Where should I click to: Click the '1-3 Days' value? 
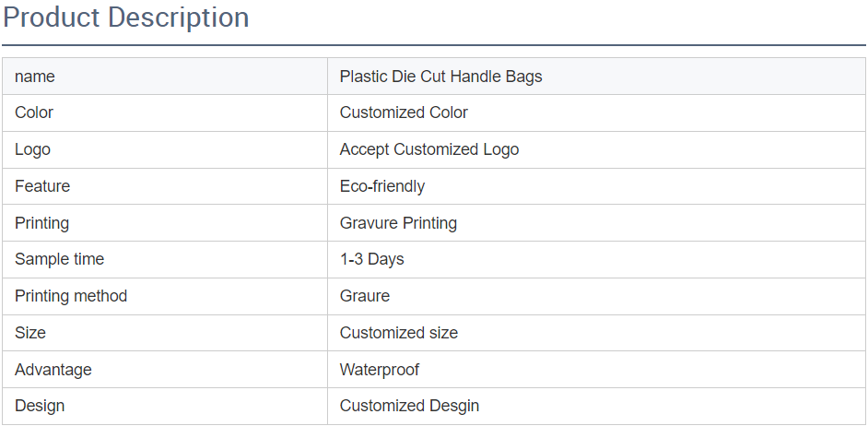pyautogui.click(x=371, y=259)
